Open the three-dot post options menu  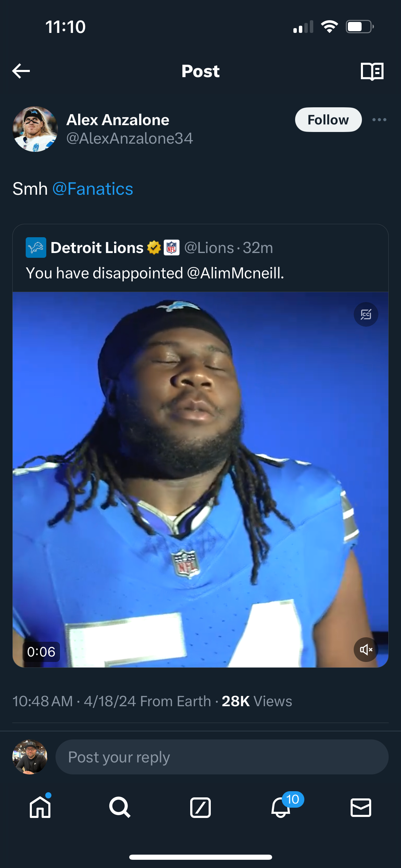point(379,120)
